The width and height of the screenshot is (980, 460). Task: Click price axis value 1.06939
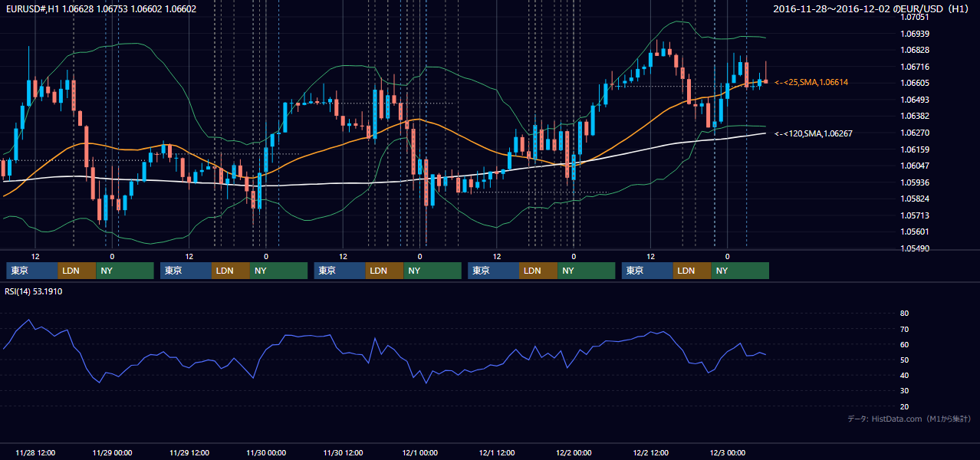[x=915, y=34]
